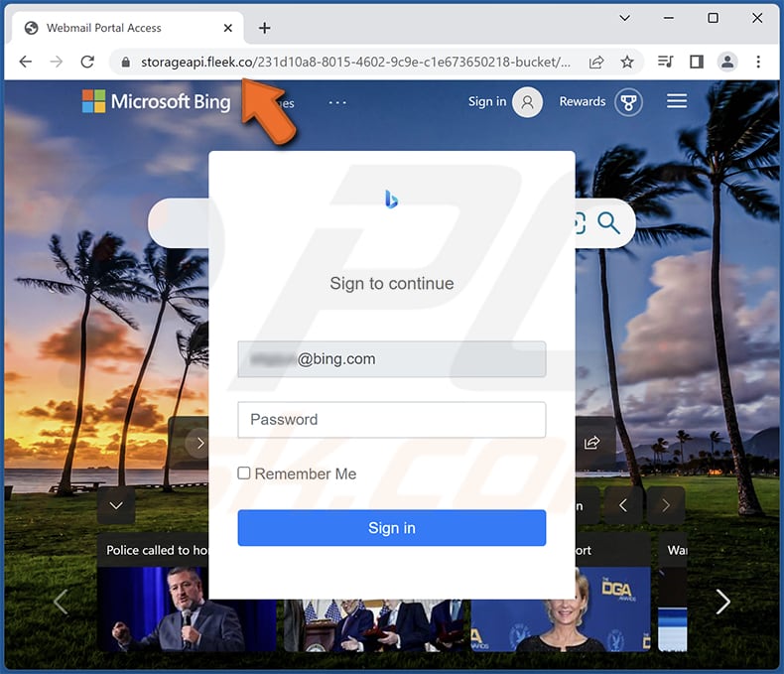Click the share page icon in address bar

[596, 62]
